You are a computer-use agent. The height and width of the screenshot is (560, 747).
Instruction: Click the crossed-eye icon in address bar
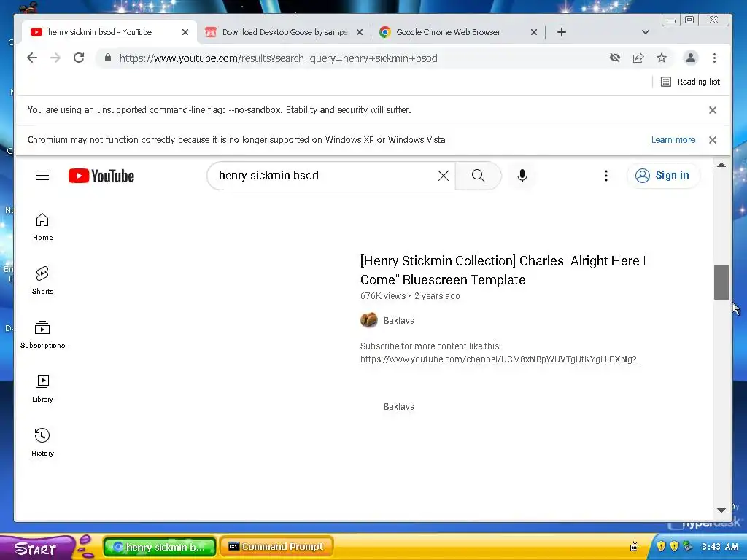[614, 58]
